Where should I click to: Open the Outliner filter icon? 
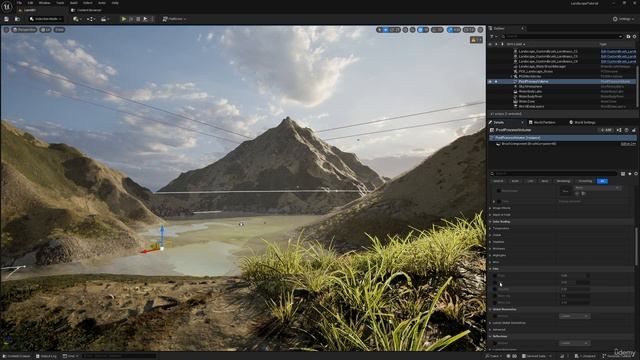click(x=492, y=36)
